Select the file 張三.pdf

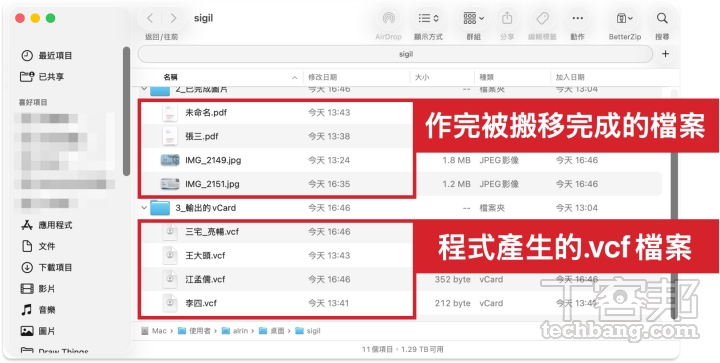coord(202,136)
